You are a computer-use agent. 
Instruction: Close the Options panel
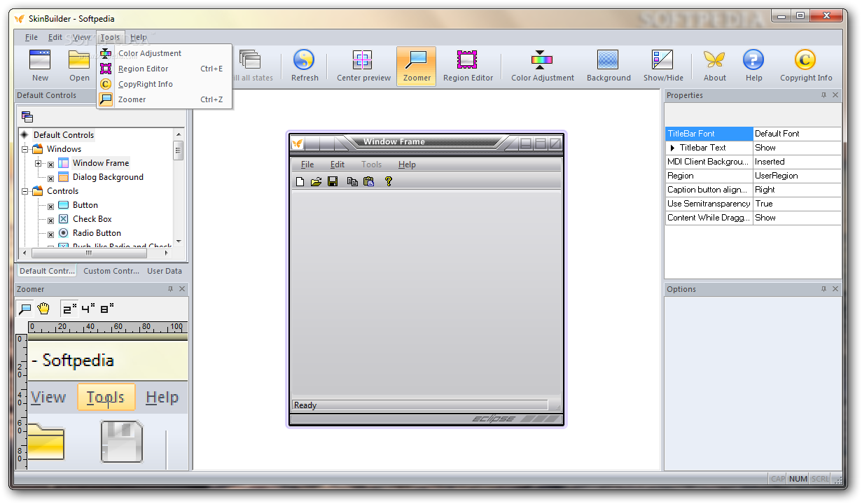835,289
